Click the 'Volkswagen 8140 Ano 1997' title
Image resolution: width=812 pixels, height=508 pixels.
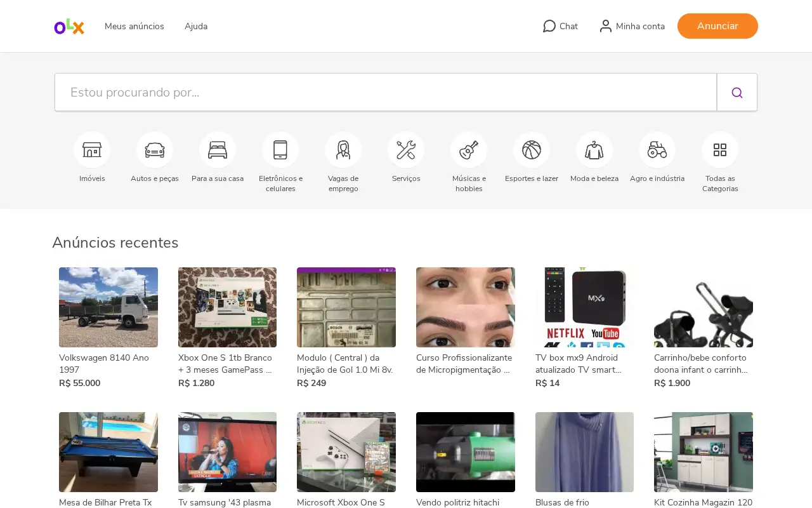pyautogui.click(x=104, y=364)
